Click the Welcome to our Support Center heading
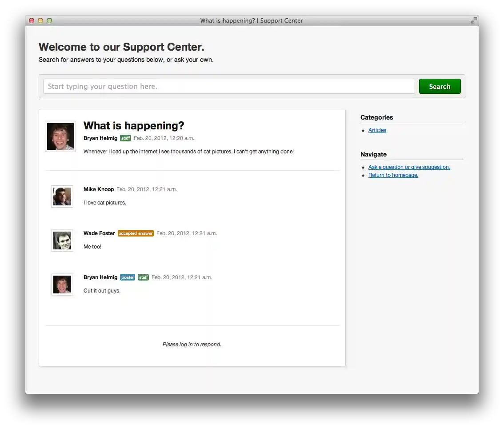 (121, 47)
